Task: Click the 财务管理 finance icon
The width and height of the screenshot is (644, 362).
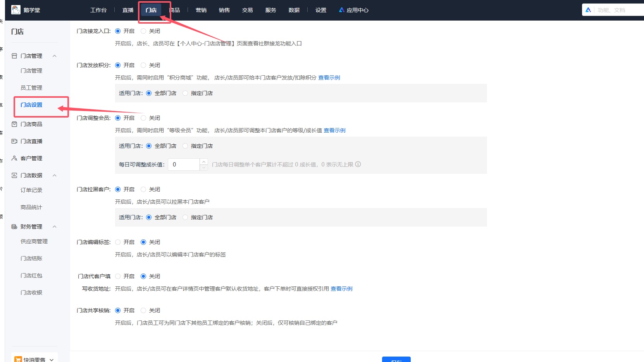Action: 14,226
